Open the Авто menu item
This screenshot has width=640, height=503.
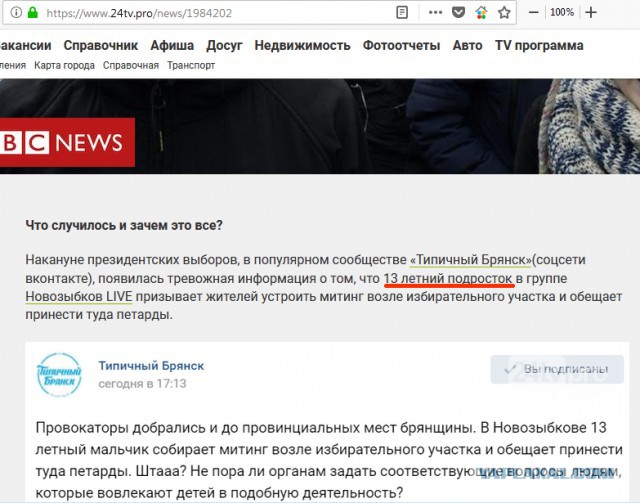[x=467, y=45]
